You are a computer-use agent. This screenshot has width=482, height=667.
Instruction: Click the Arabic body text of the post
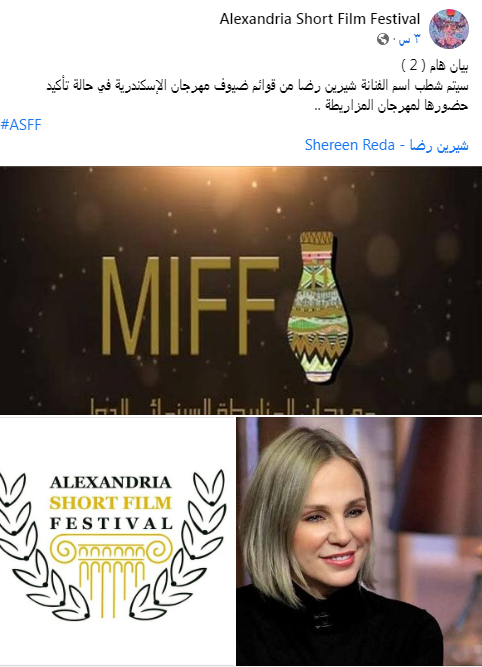(x=257, y=96)
